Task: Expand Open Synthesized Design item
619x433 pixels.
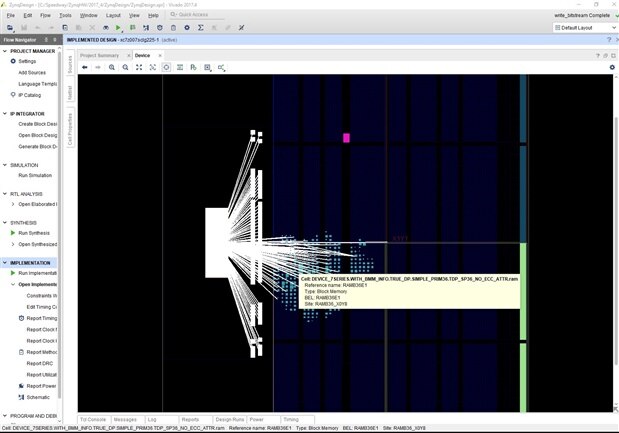Action: (13, 244)
